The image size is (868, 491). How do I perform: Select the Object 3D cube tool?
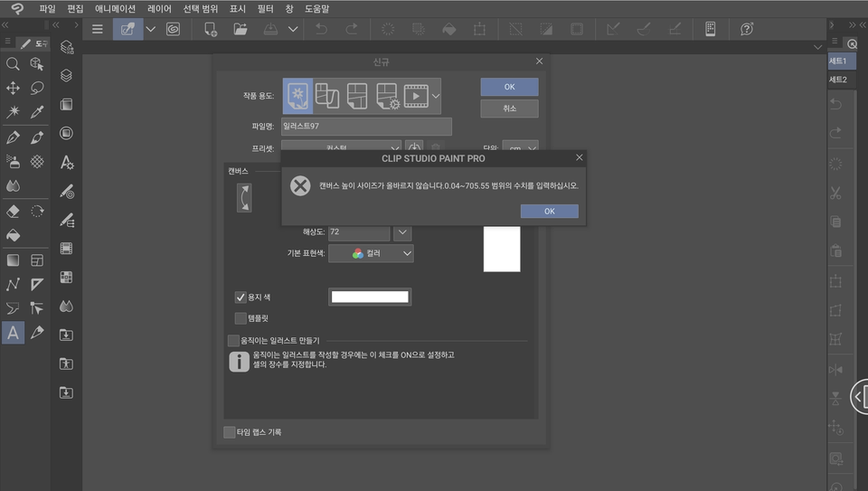click(x=37, y=64)
